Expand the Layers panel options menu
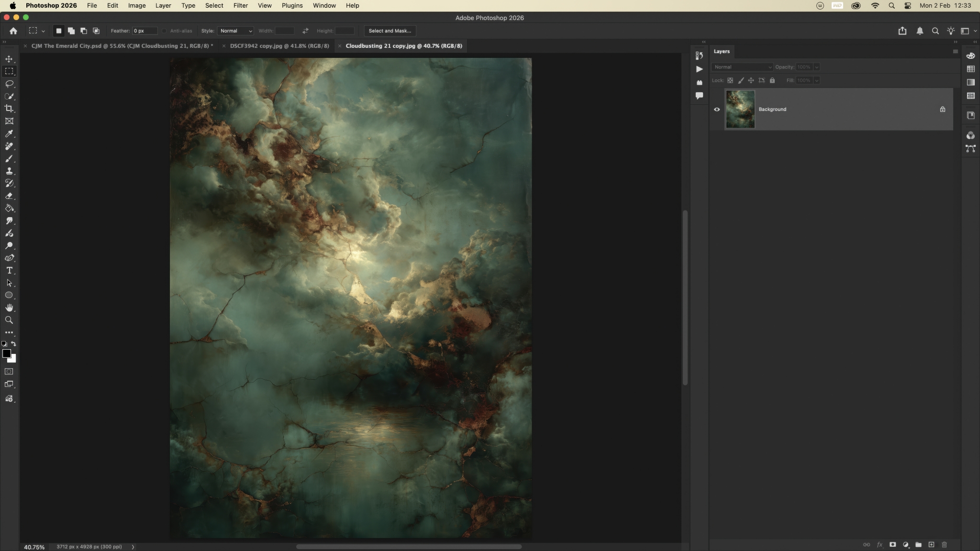This screenshot has width=980, height=551. coord(955,52)
